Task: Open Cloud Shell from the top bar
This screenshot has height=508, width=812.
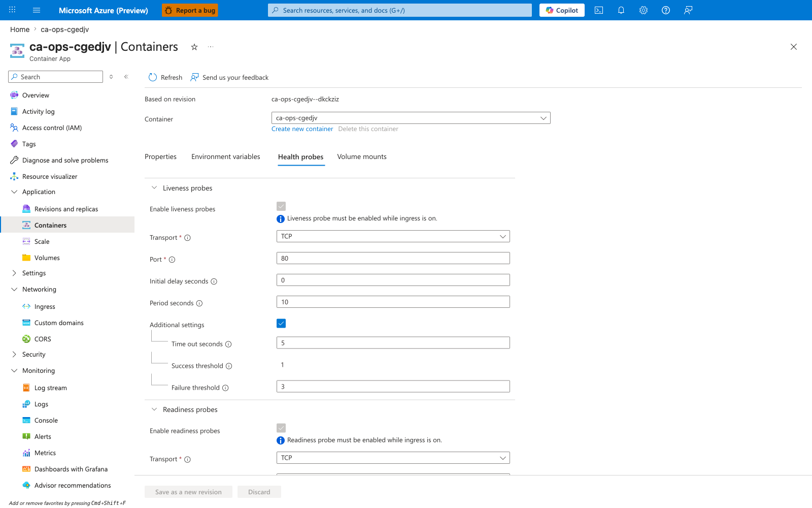Action: click(x=599, y=10)
